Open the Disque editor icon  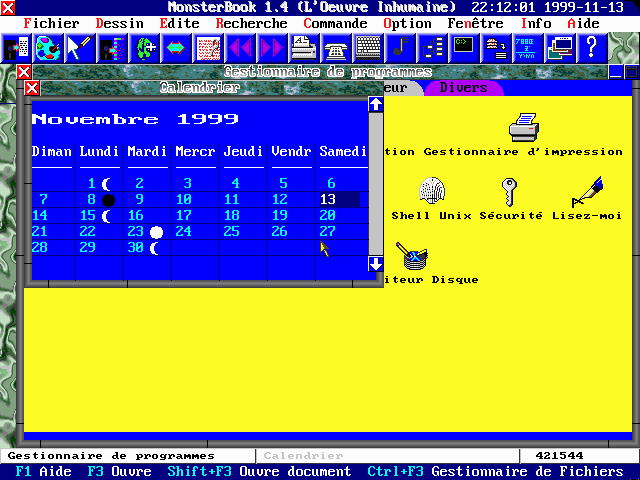tap(411, 256)
